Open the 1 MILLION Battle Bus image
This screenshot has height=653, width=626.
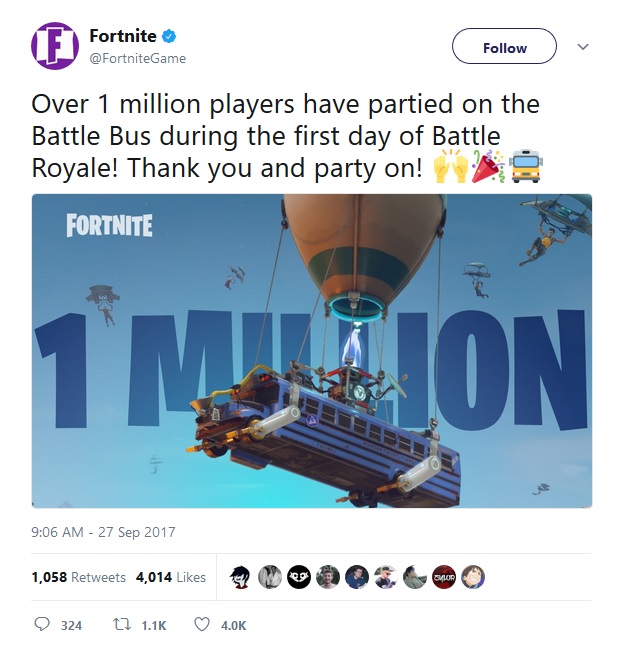312,351
